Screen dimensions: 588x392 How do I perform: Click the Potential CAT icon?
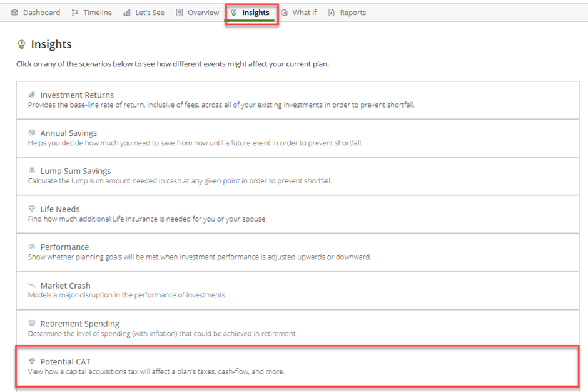click(32, 361)
